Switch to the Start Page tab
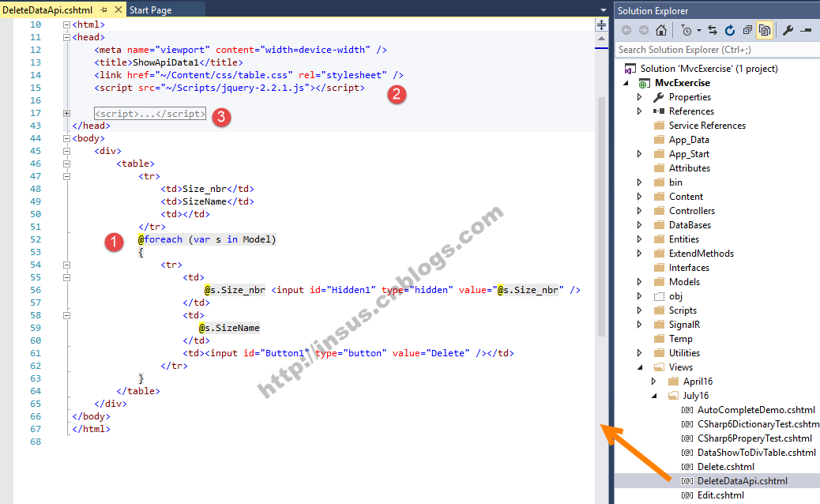The height and width of the screenshot is (504, 820). [150, 10]
